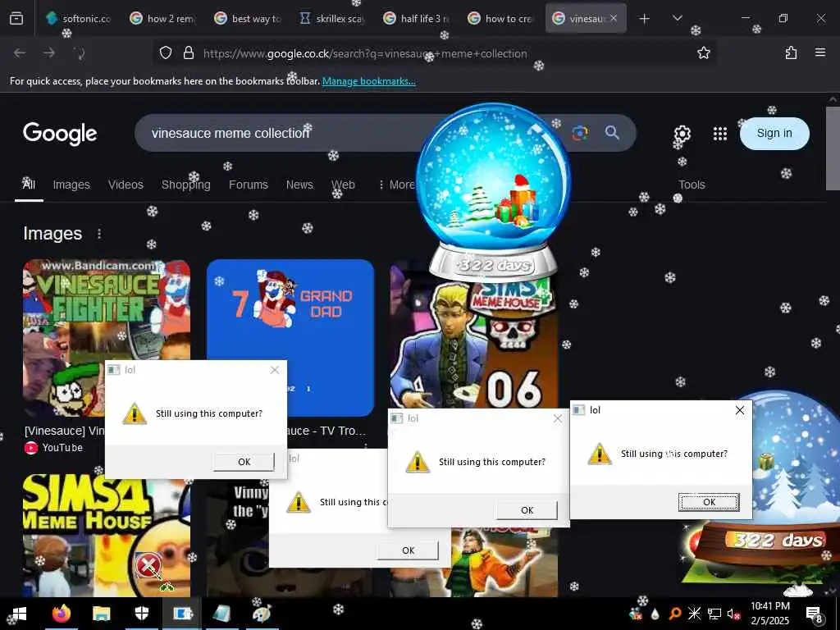Switch to the Forums results tab
This screenshot has width=840, height=630.
coord(248,185)
